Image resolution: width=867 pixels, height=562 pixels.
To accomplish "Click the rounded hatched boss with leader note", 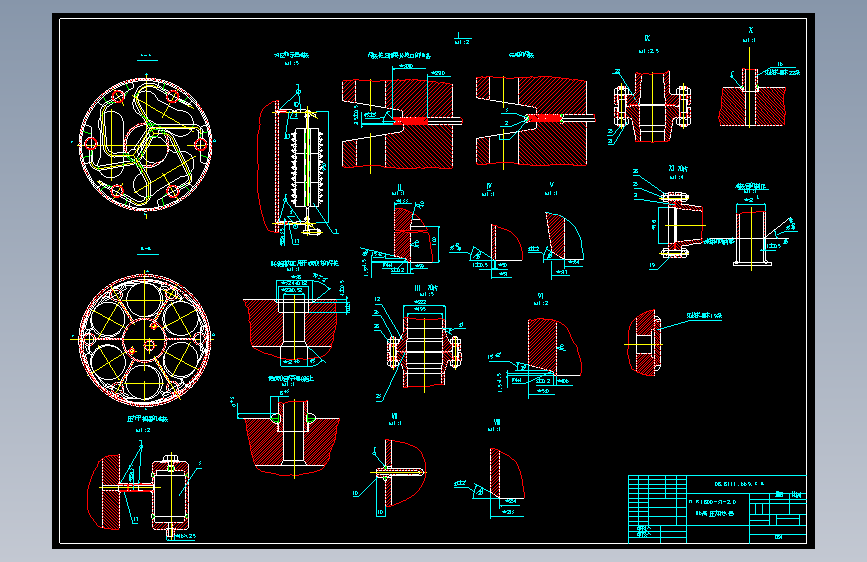I will [672, 343].
